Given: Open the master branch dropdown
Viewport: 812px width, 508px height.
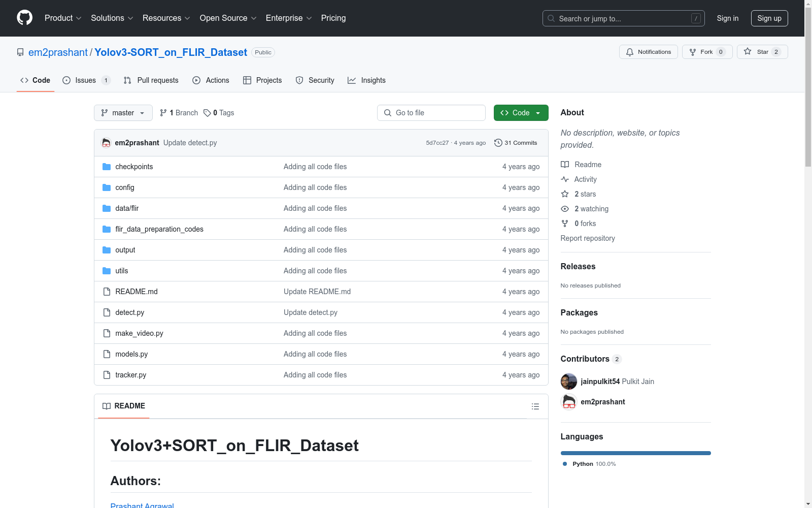Looking at the screenshot, I should pos(123,113).
